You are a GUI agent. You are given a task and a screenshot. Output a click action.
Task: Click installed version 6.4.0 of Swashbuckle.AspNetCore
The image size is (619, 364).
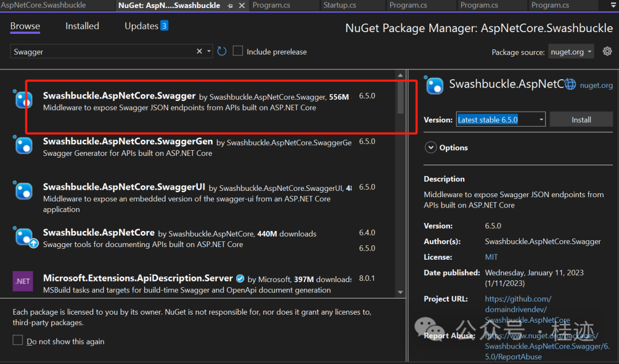point(367,233)
